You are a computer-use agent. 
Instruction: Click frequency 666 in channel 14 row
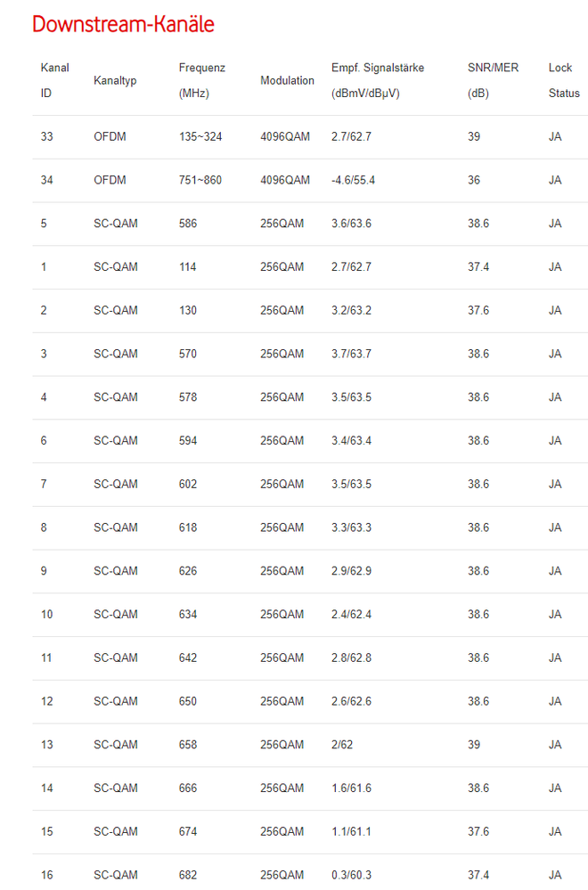188,788
